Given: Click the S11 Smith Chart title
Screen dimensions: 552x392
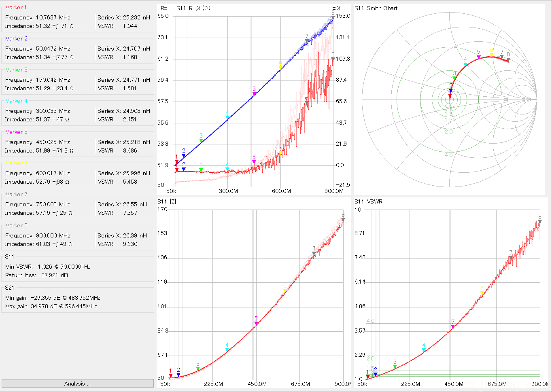Looking at the screenshot, I should [x=376, y=8].
